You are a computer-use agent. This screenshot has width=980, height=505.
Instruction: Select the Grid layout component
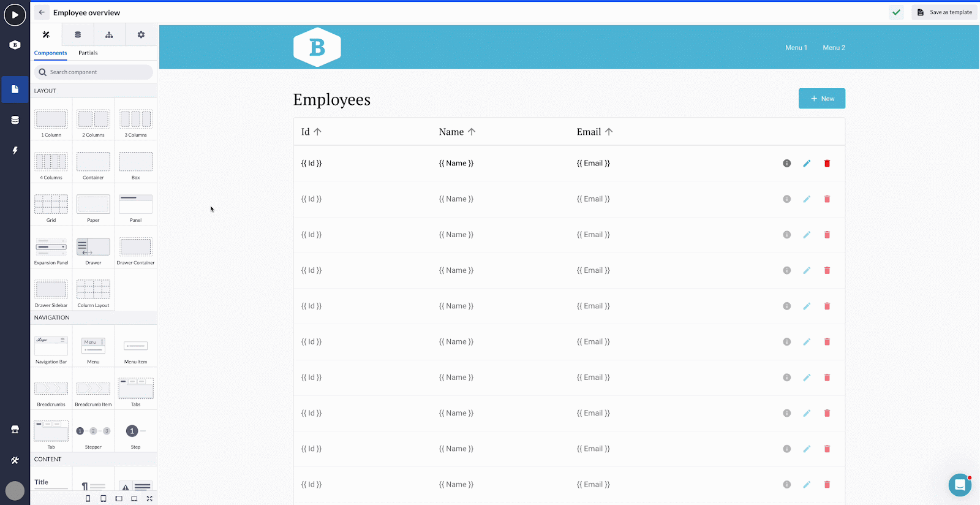tap(51, 205)
